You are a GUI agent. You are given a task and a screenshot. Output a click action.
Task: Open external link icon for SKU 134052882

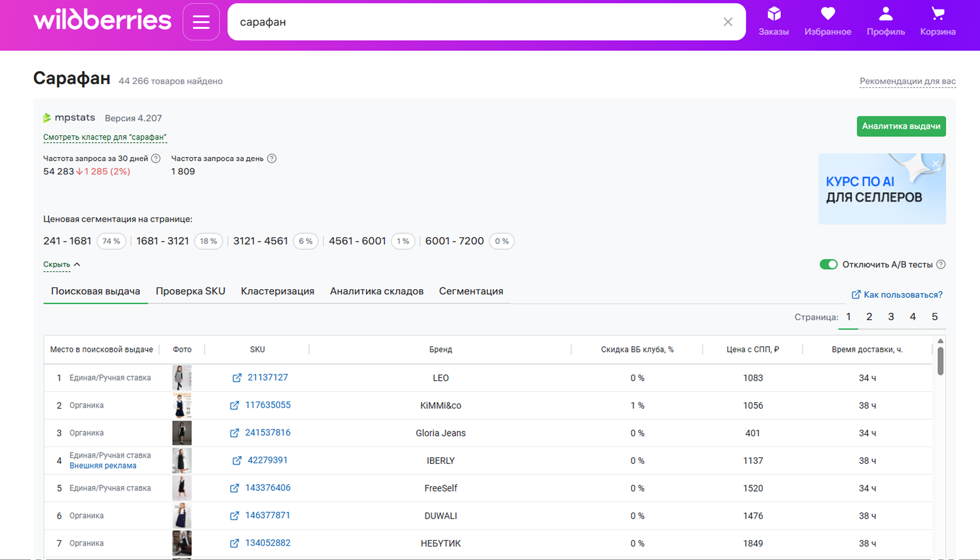click(x=235, y=543)
